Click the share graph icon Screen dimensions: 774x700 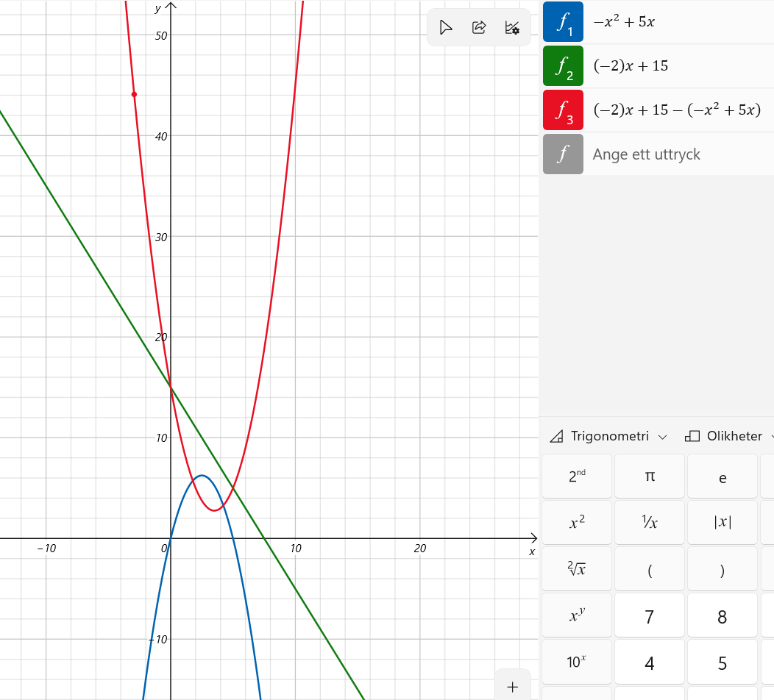(x=479, y=28)
